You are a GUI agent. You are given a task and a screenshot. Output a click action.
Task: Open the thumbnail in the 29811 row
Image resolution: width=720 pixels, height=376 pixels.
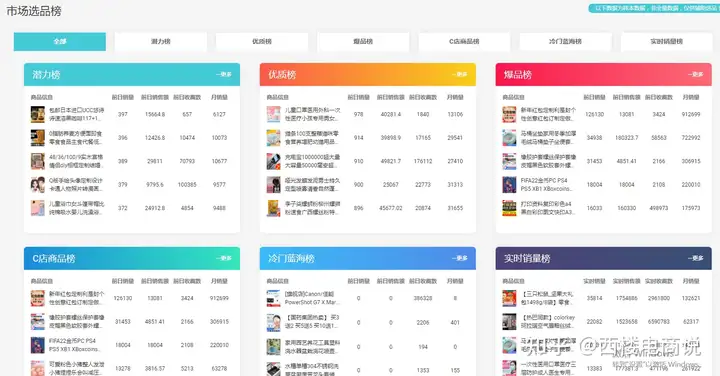point(38,161)
